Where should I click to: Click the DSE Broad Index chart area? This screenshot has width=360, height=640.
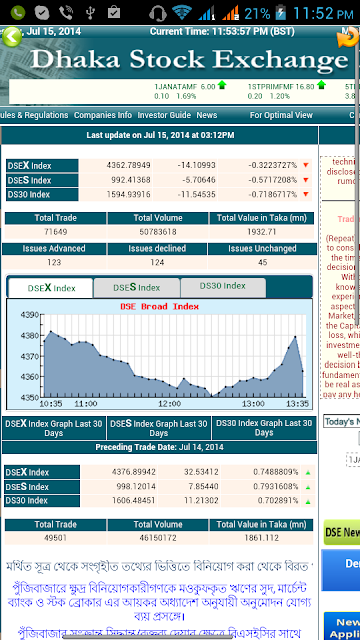(160, 354)
